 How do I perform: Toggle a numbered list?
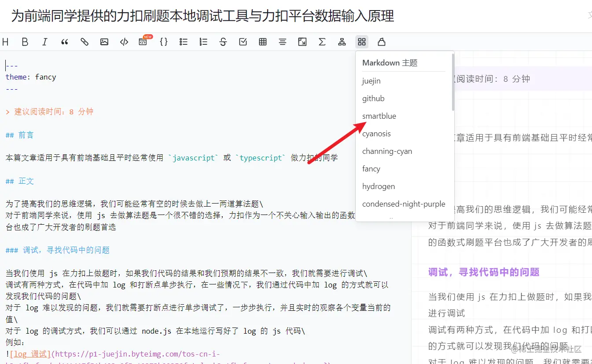coord(203,42)
